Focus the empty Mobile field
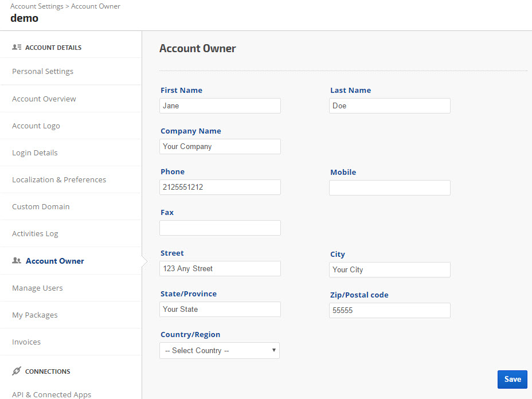The height and width of the screenshot is (399, 532). click(390, 187)
